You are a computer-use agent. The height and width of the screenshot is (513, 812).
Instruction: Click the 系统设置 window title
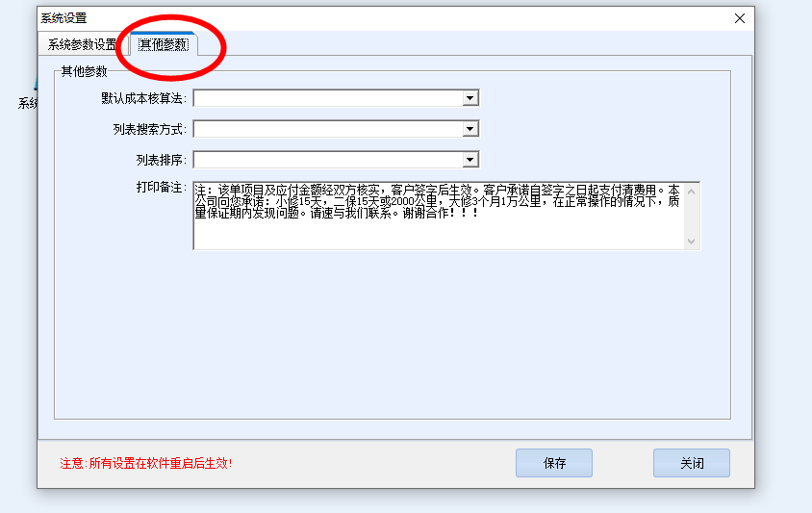tap(63, 18)
